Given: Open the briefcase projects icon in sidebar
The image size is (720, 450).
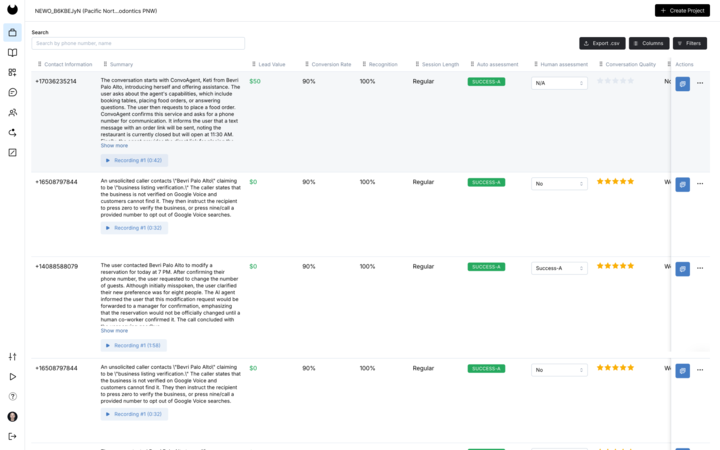Looking at the screenshot, I should (x=12, y=33).
